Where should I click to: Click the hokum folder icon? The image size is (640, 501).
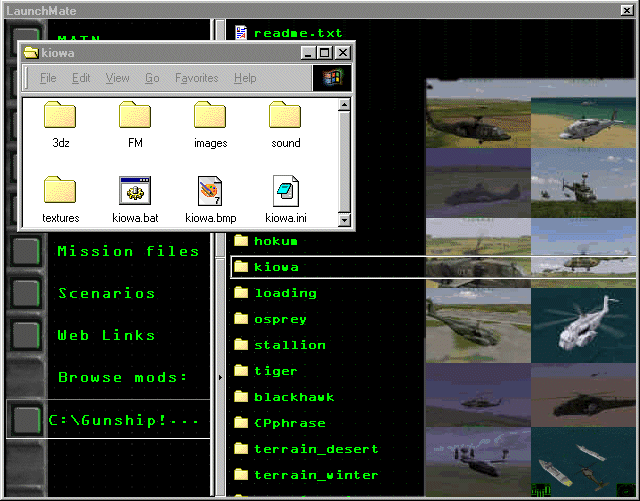pos(241,240)
